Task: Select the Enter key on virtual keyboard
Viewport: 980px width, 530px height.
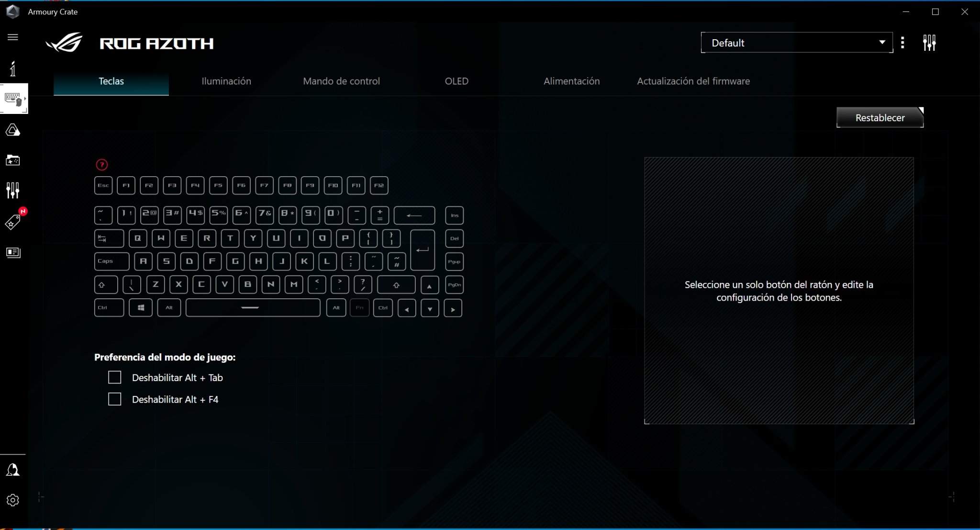Action: 423,250
